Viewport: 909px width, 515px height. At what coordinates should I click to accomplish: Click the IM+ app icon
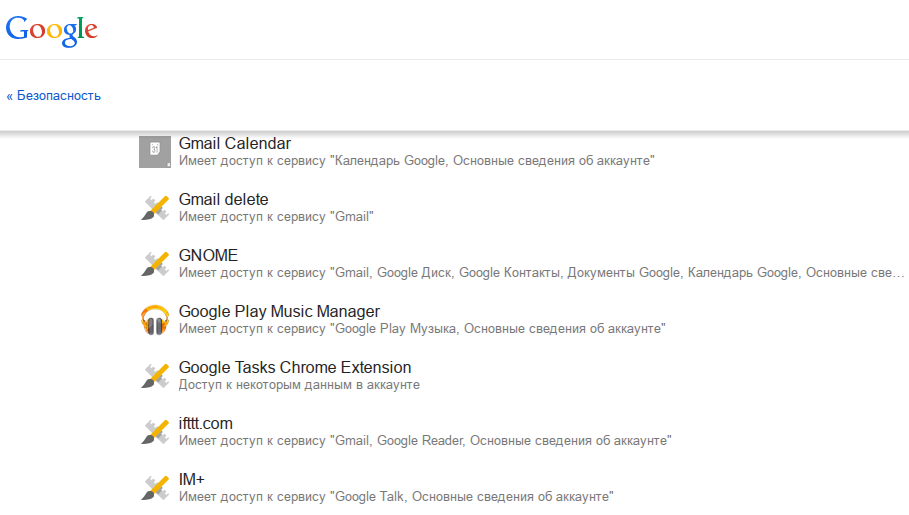[155, 488]
